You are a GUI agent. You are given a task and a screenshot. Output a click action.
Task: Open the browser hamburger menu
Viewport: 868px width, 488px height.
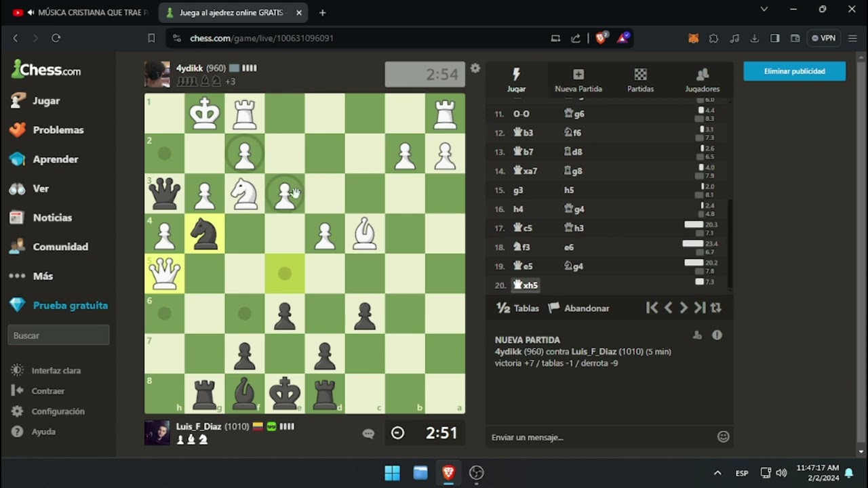[852, 38]
